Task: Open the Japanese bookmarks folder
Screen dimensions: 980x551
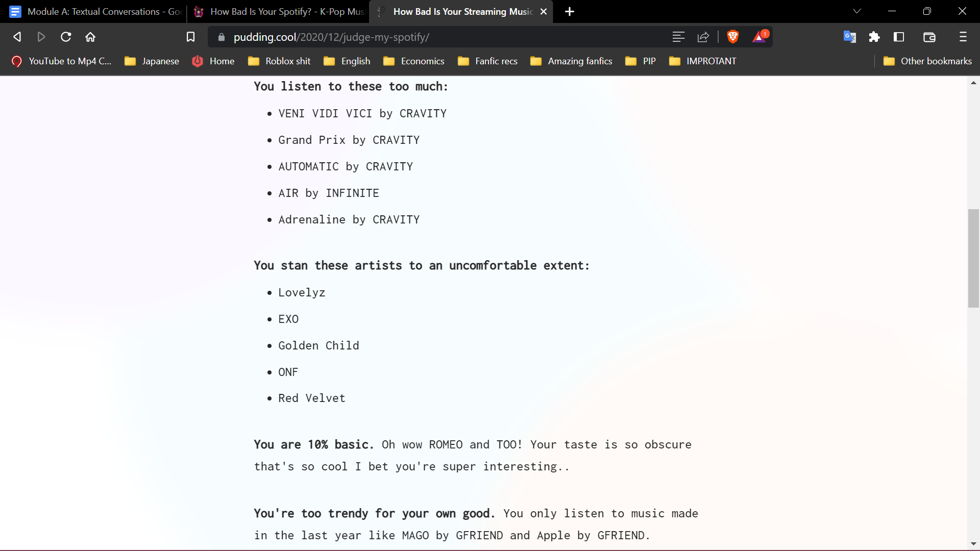Action: pos(152,61)
